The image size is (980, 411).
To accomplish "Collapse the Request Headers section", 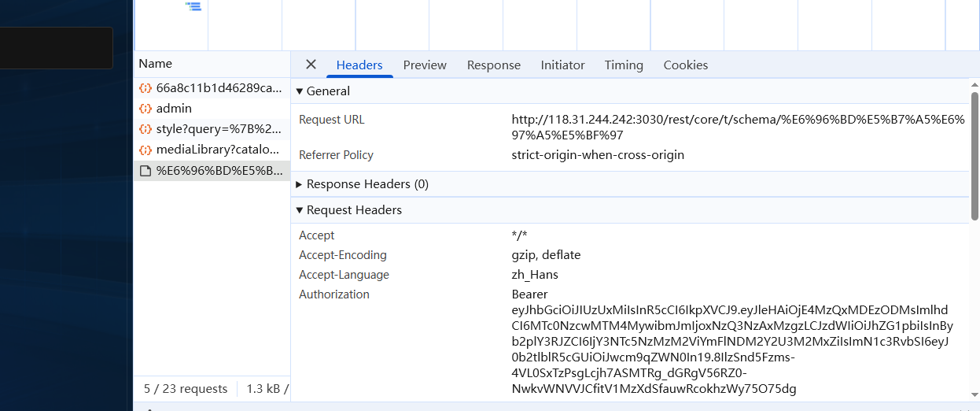I will [300, 210].
